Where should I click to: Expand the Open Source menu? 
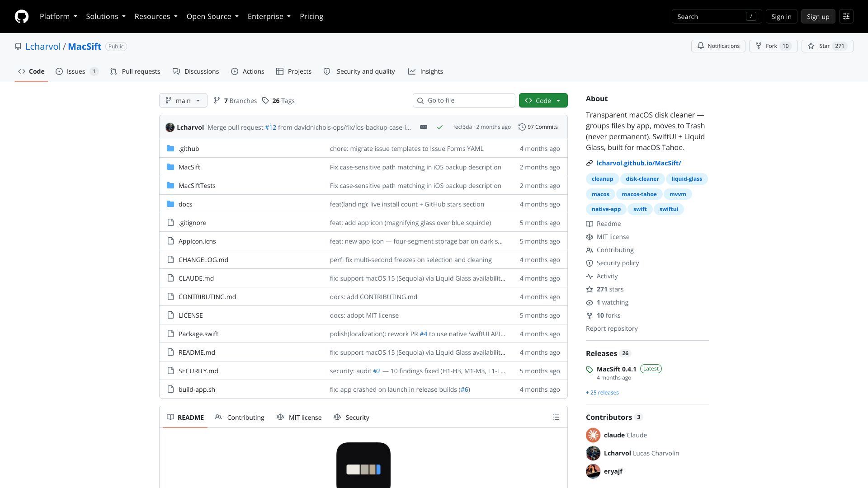(x=212, y=16)
